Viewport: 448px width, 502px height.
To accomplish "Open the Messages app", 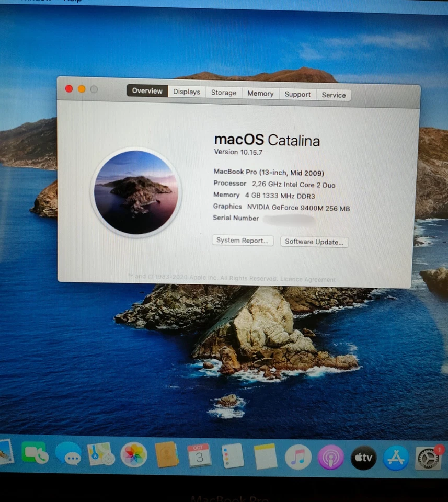I will (x=67, y=457).
